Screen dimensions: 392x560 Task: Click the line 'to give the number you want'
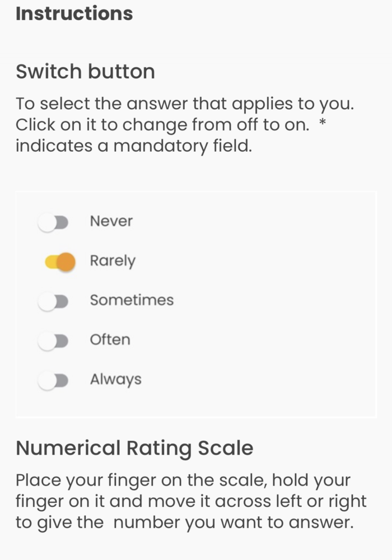click(185, 522)
